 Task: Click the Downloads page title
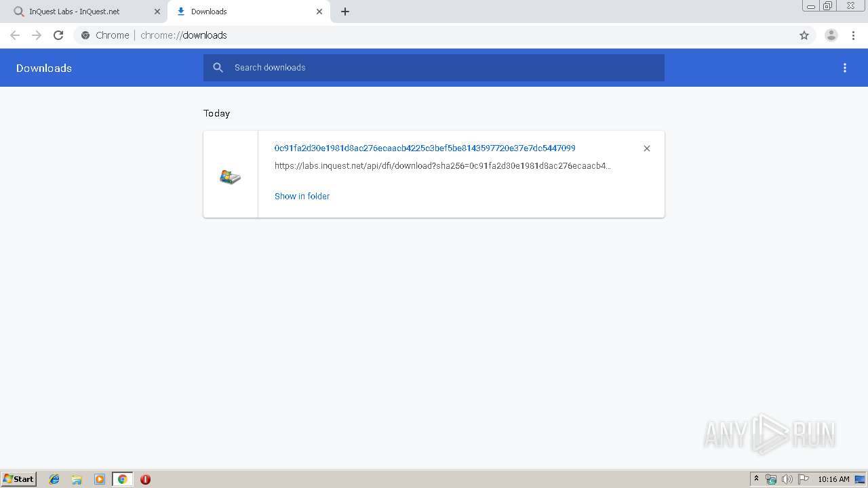44,68
